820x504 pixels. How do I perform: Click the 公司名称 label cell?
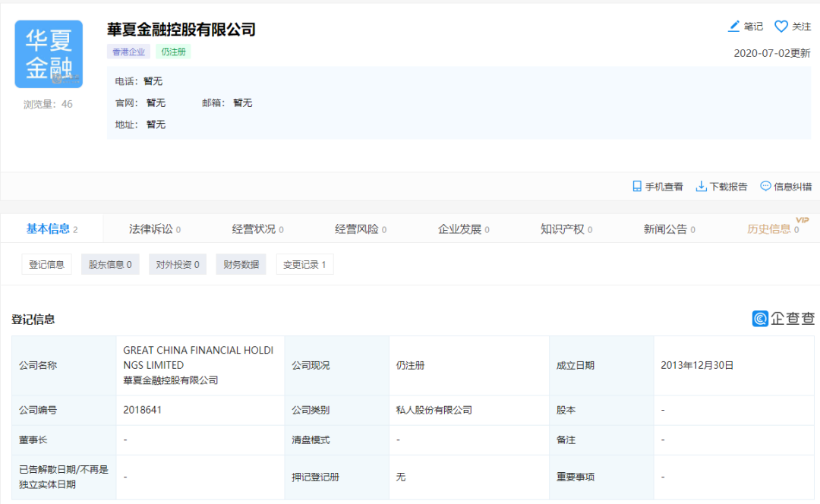[64, 365]
